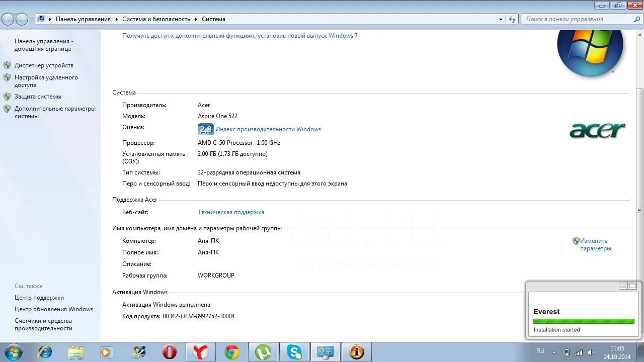
Task: Open Защита системы
Action: click(x=38, y=97)
